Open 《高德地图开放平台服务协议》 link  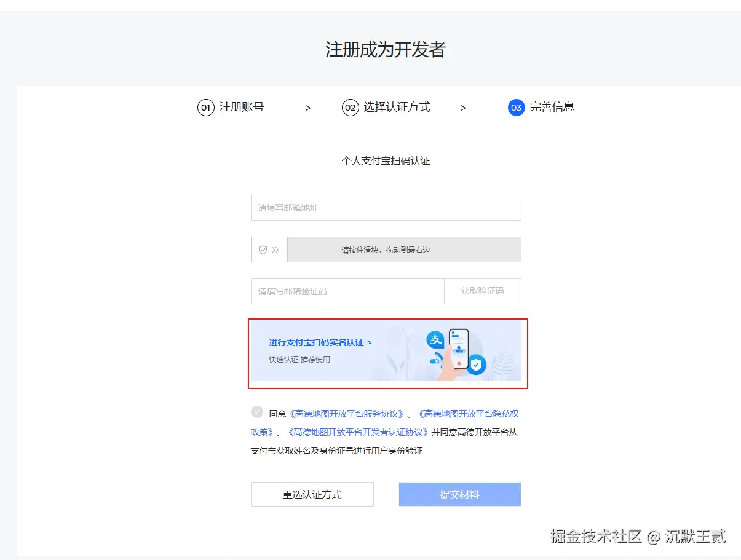(x=347, y=414)
